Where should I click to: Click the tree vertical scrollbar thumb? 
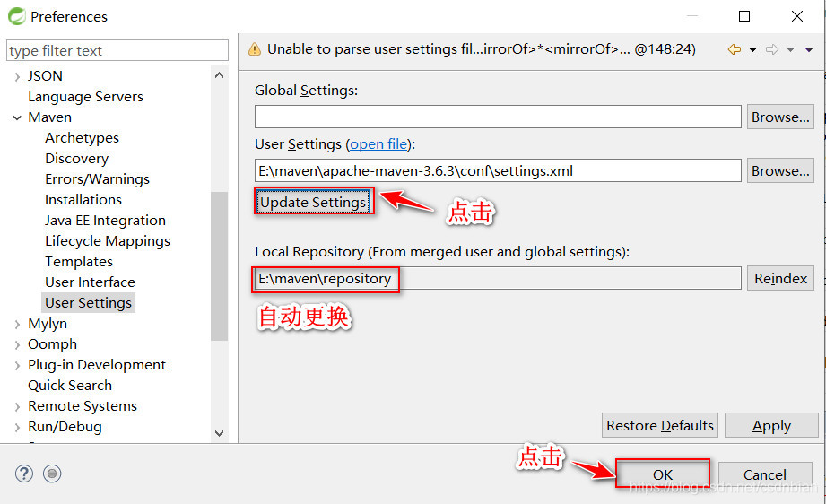219,266
